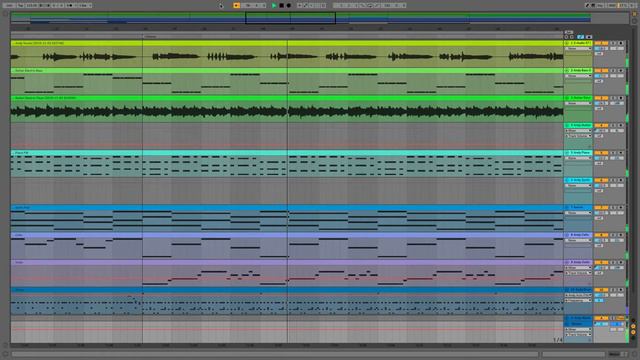Deactivate track 1 orange activator button
This screenshot has height=360, width=640.
pos(601,43)
